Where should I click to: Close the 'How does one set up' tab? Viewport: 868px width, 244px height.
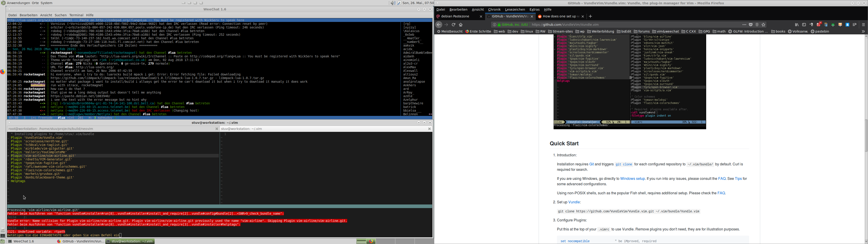(583, 16)
